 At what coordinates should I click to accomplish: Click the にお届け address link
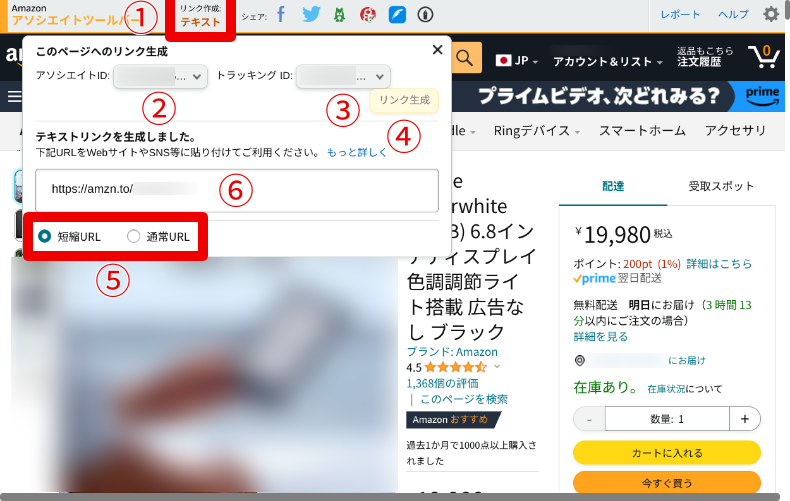tap(687, 360)
